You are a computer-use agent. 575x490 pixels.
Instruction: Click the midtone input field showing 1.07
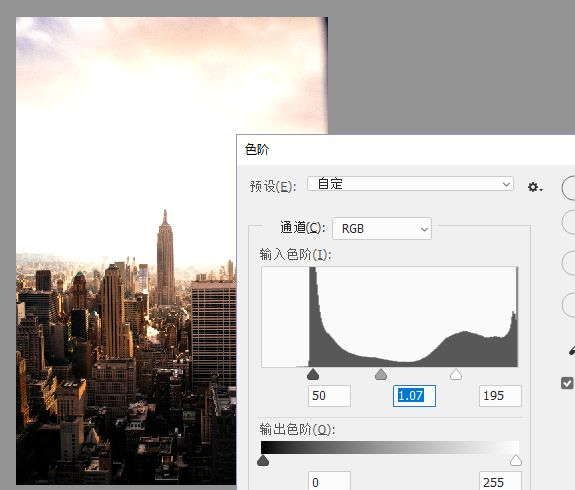(x=414, y=396)
